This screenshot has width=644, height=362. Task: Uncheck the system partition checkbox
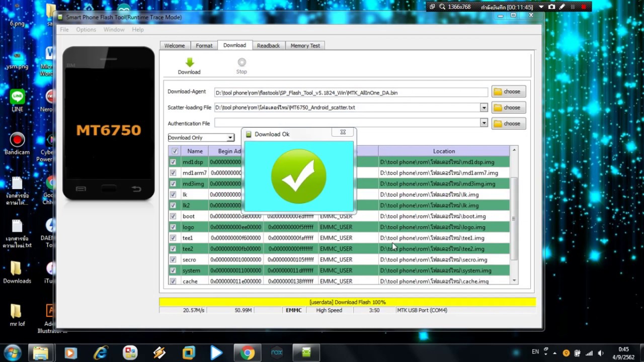coord(173,270)
